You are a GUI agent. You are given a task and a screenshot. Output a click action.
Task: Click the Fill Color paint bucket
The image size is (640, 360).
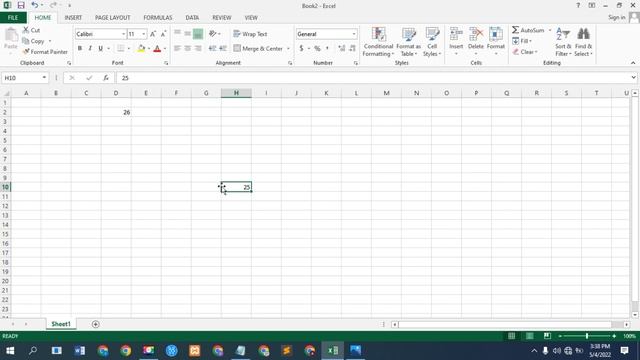point(141,49)
